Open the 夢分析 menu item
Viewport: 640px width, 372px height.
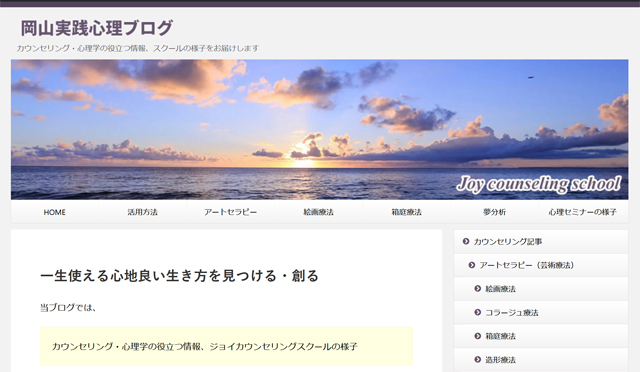(494, 212)
